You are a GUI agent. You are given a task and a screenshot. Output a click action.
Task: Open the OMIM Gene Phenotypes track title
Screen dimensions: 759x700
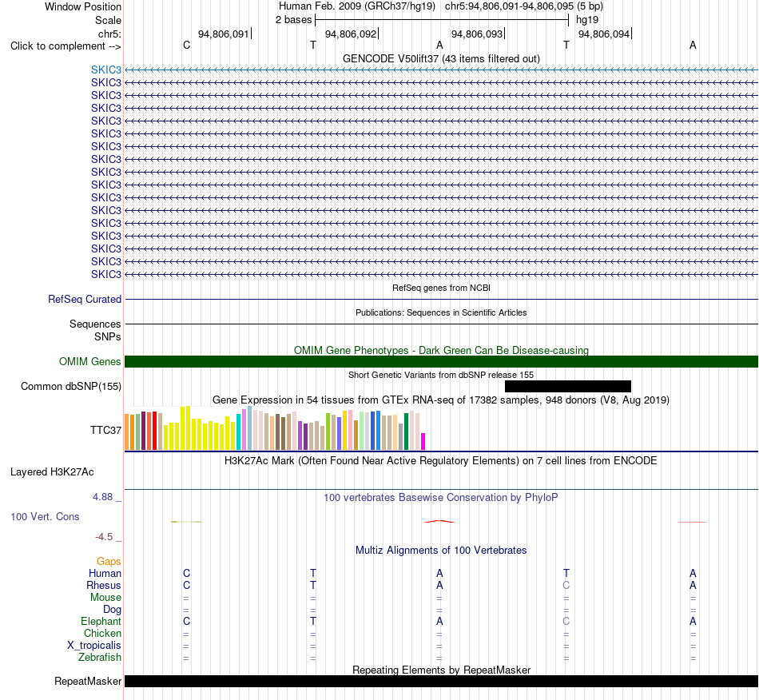pyautogui.click(x=441, y=350)
